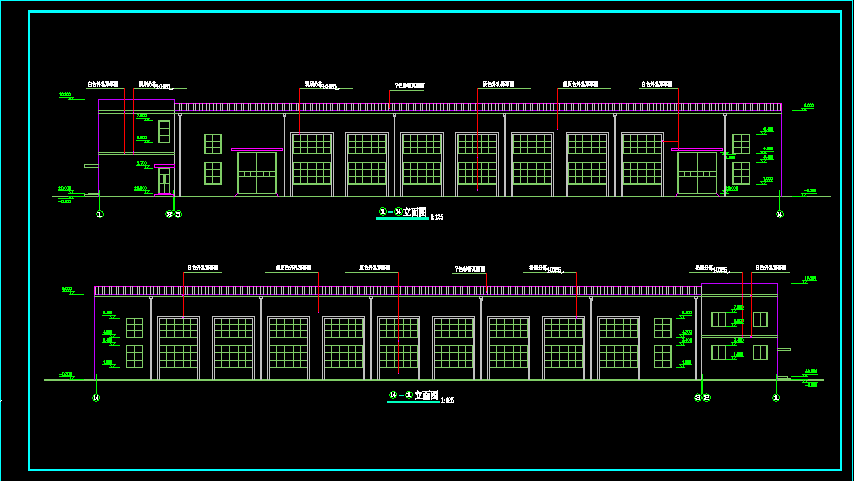The width and height of the screenshot is (854, 481).
Task: Pick the magenta canopy above the left entrance door
Action: pos(257,150)
